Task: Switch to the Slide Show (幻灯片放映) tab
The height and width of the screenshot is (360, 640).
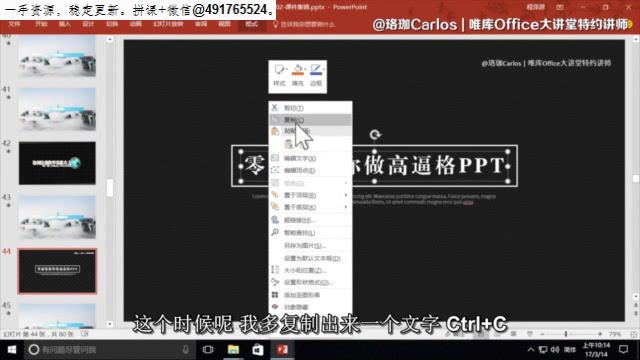Action: tap(168, 24)
